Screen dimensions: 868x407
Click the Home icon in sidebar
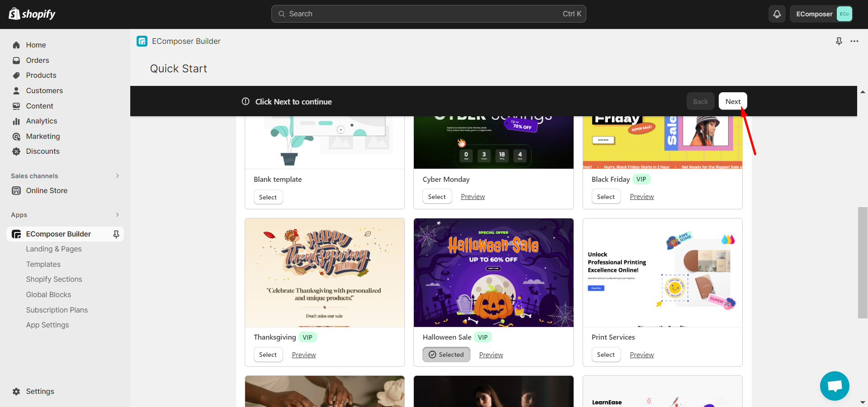(x=16, y=45)
